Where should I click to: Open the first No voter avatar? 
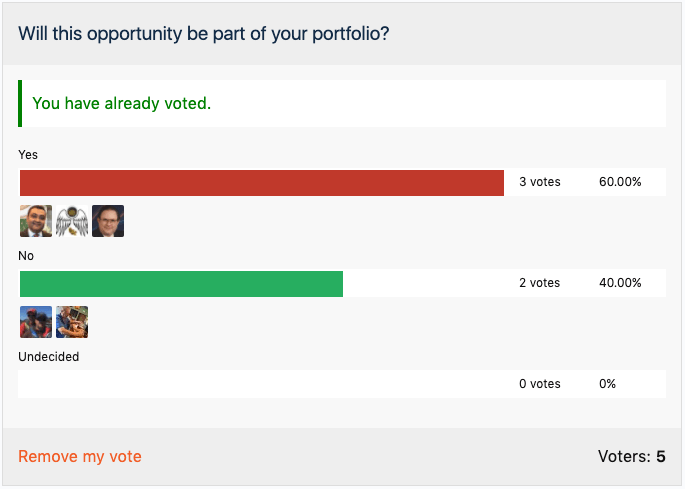click(36, 322)
